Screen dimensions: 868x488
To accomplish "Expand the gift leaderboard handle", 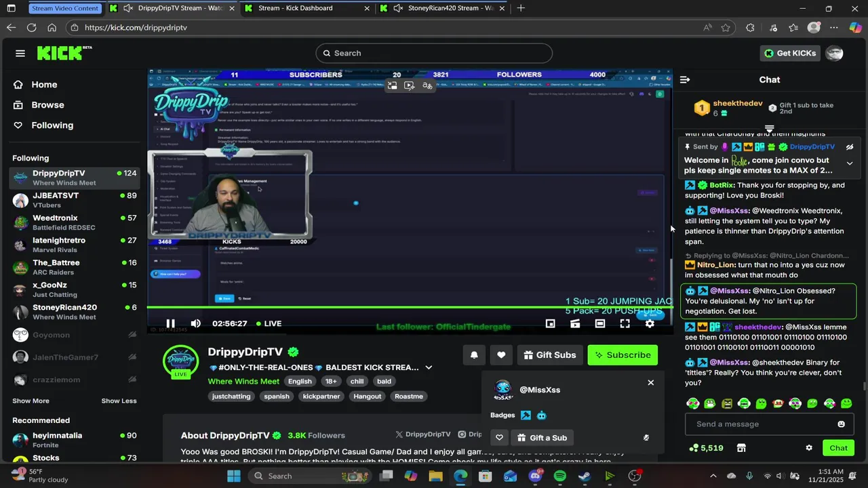I will click(x=769, y=128).
